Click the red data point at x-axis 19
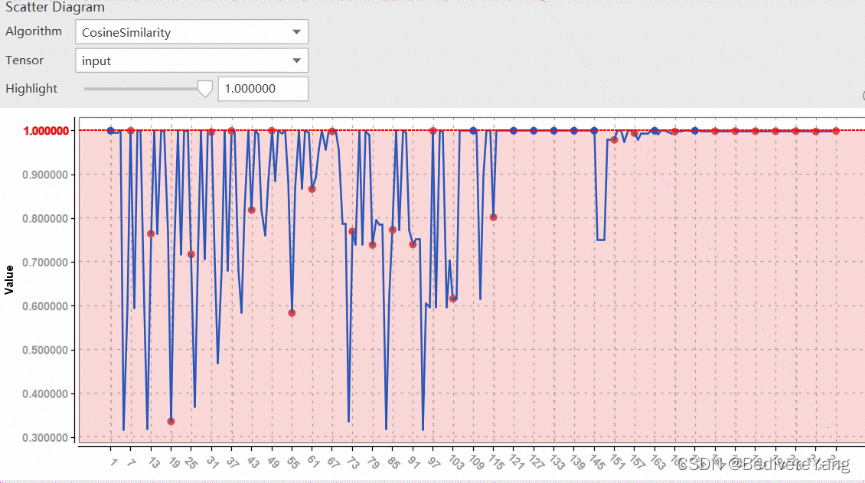The width and height of the screenshot is (865, 483). click(171, 421)
